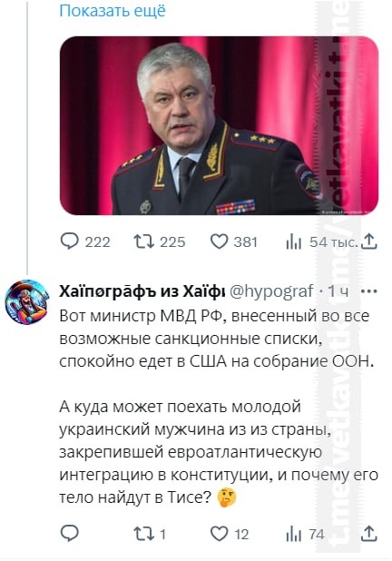Open reply text starting Вот министр МВД РФ
The height and width of the screenshot is (561, 392).
(217, 339)
